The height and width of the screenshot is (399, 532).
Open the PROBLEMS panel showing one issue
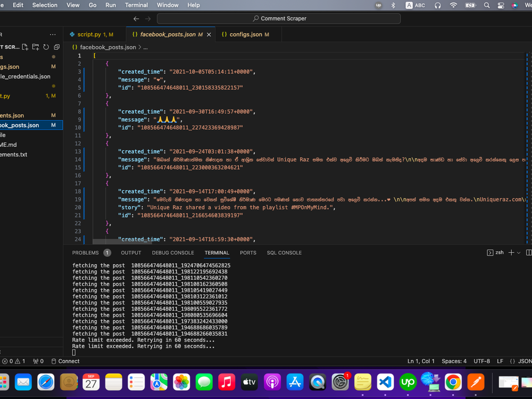[87, 253]
